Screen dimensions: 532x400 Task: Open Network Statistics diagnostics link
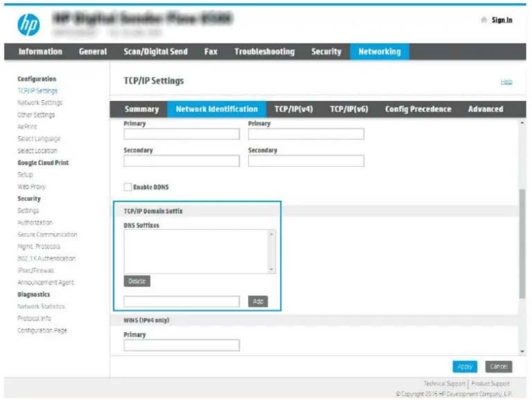41,306
